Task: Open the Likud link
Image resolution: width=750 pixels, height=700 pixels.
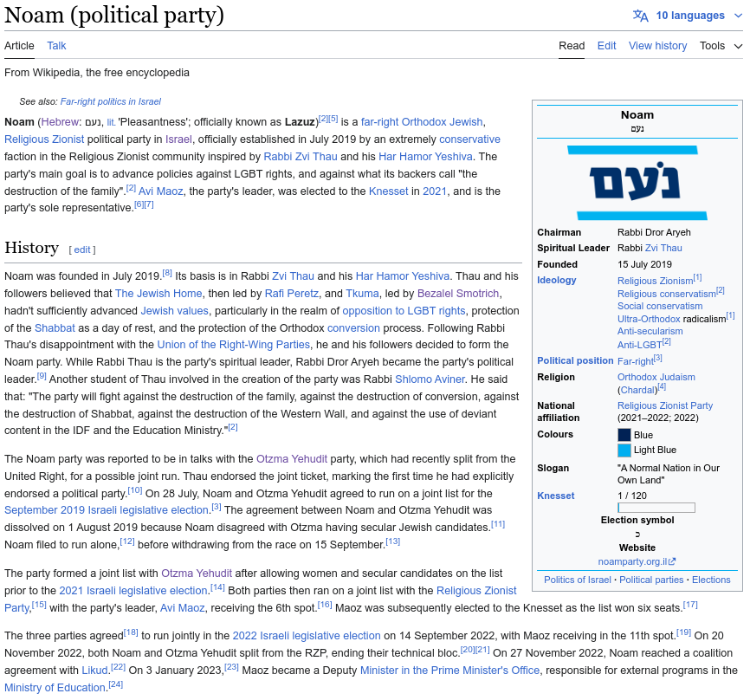Action: point(94,671)
